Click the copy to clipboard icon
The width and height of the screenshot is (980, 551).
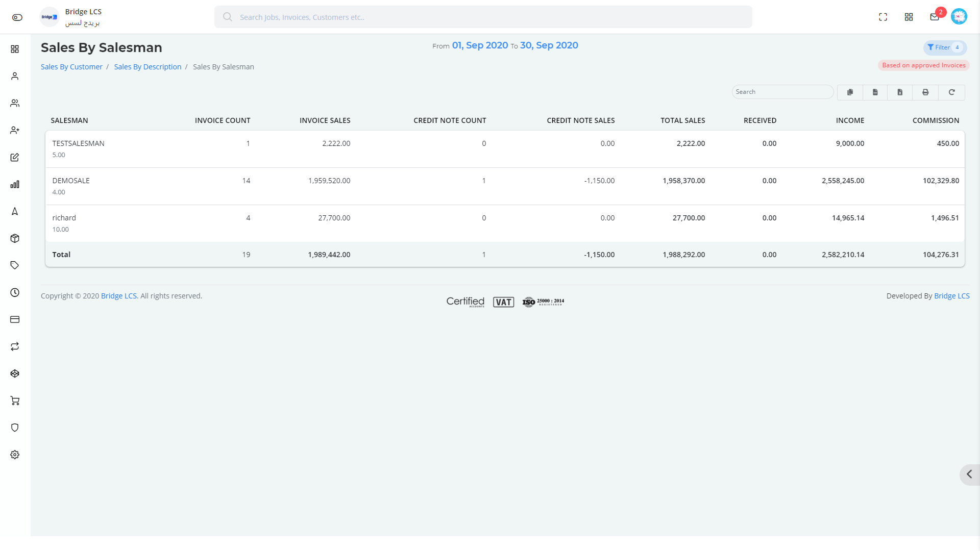point(849,92)
